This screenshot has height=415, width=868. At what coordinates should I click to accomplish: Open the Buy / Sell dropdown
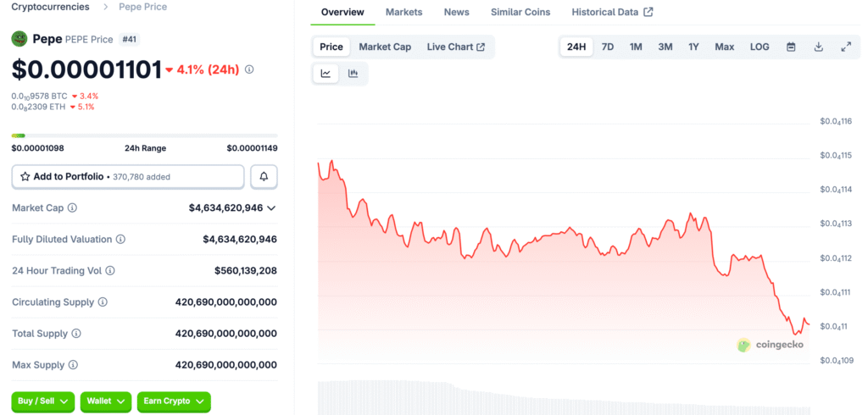42,401
